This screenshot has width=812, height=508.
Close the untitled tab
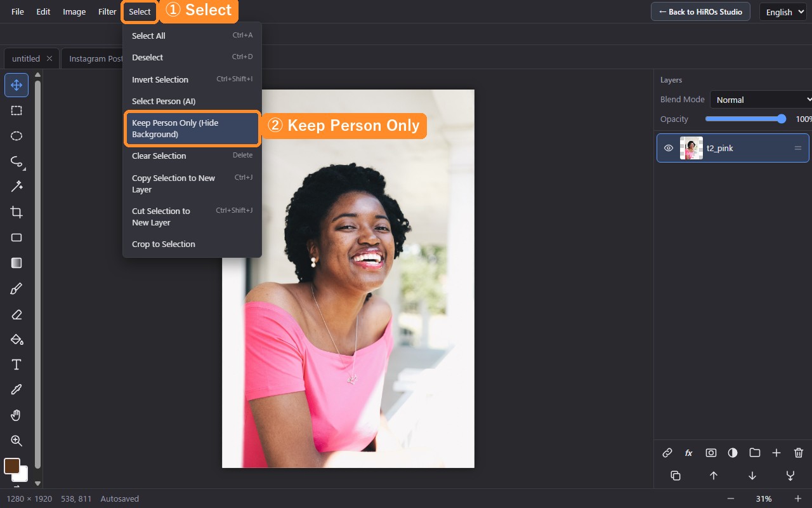pos(49,58)
